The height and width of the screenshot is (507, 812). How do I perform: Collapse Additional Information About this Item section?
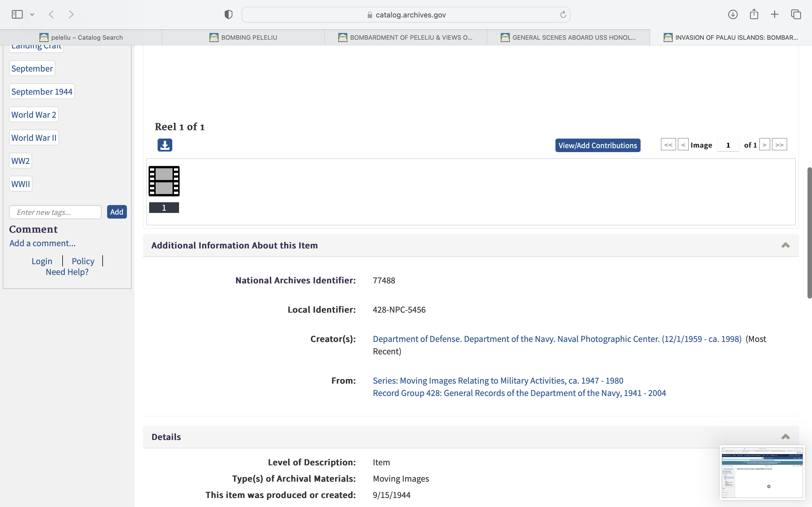click(785, 245)
